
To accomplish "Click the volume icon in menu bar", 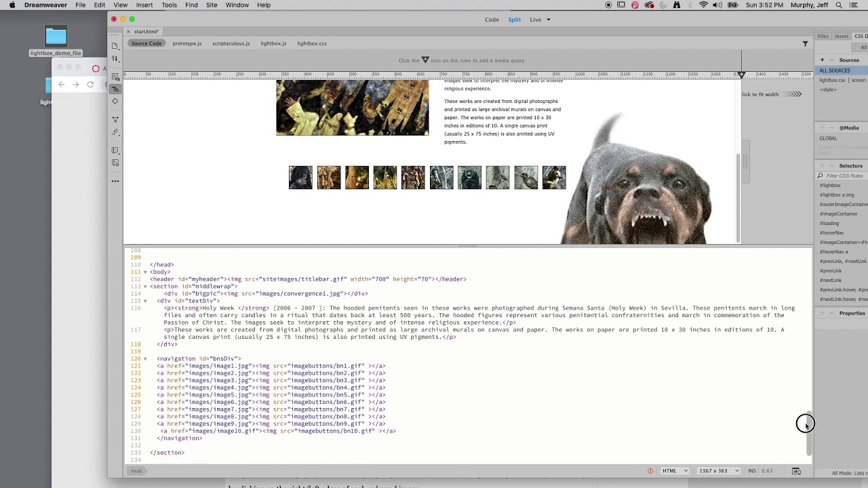I will [718, 5].
